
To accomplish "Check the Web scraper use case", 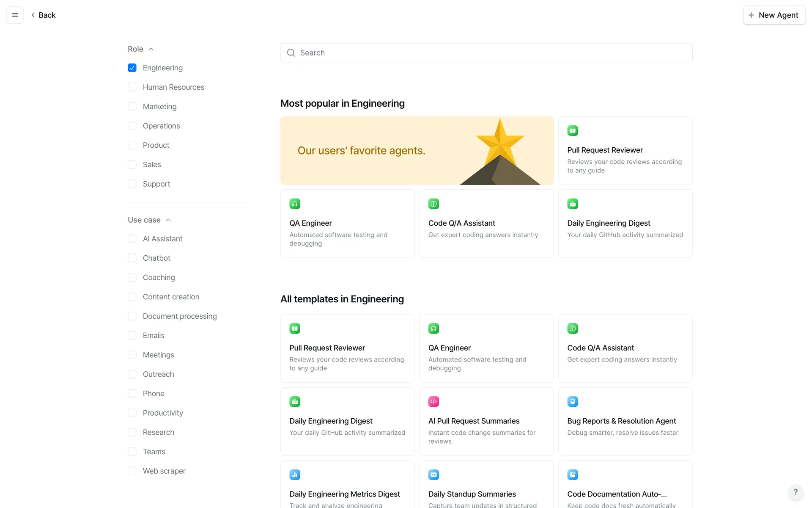I will point(132,471).
